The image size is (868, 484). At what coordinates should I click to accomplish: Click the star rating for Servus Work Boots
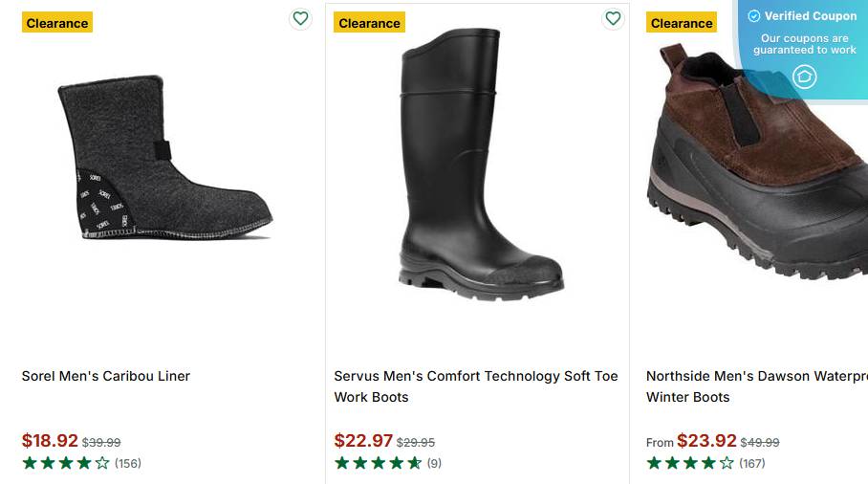click(378, 463)
